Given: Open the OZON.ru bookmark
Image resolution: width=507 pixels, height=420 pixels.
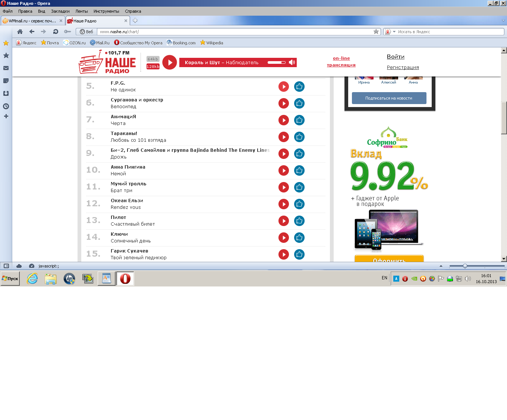Looking at the screenshot, I should pyautogui.click(x=74, y=43).
